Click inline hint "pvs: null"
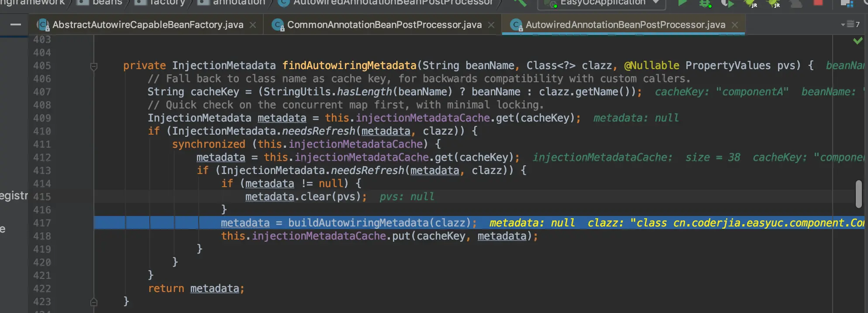 click(x=407, y=197)
